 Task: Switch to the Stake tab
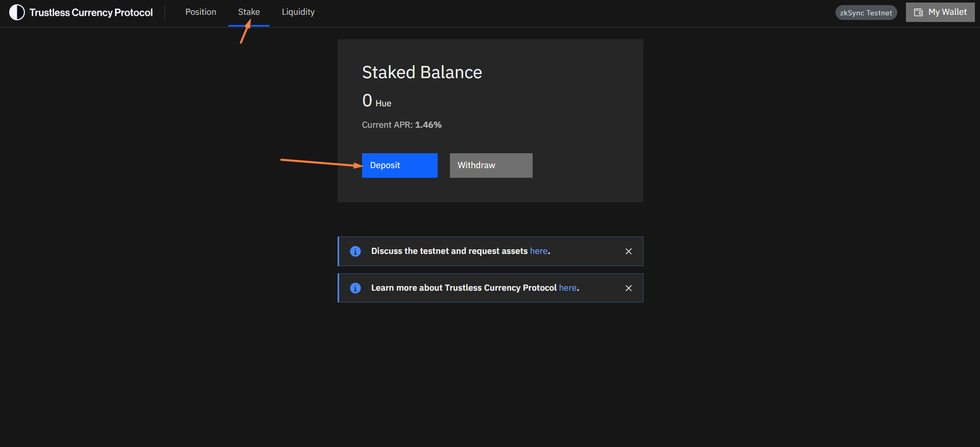[249, 12]
